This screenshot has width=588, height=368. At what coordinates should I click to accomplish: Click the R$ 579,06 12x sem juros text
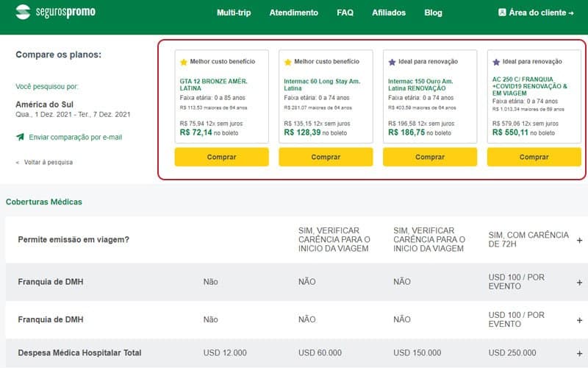click(526, 124)
